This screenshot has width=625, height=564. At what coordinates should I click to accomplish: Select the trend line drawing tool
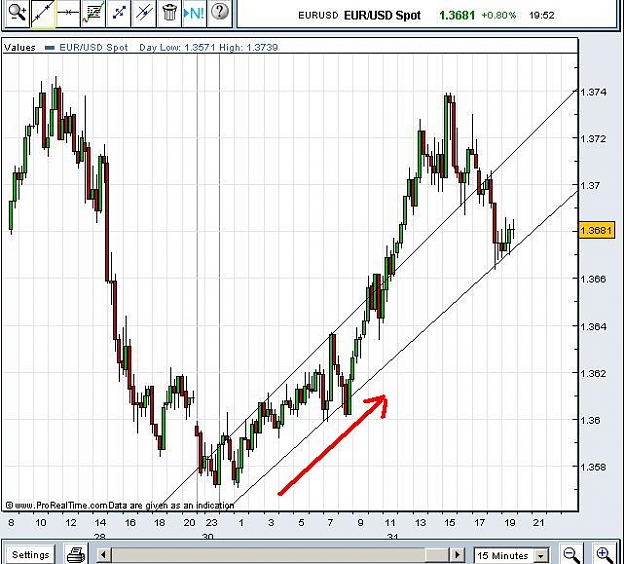[x=43, y=13]
